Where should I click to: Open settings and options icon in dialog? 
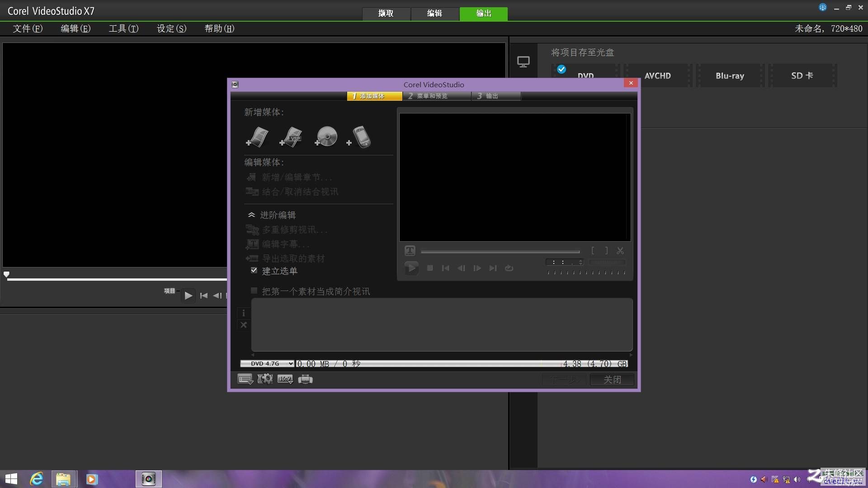click(x=245, y=379)
